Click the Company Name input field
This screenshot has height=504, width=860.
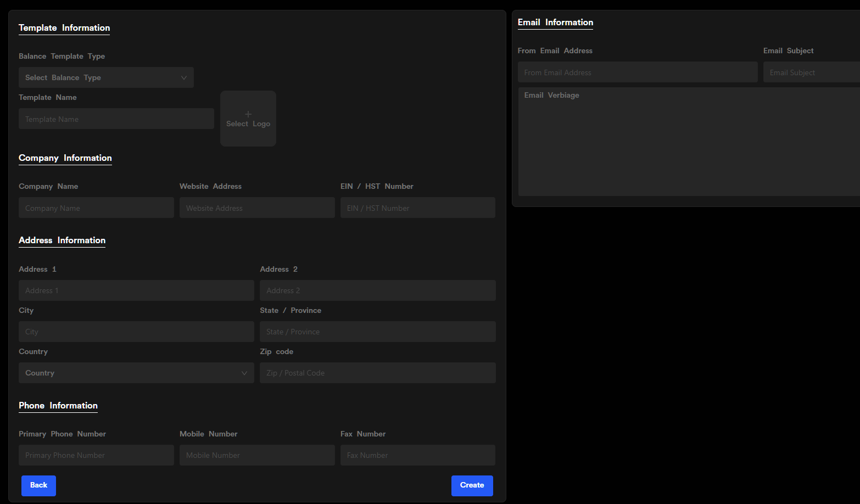(96, 208)
